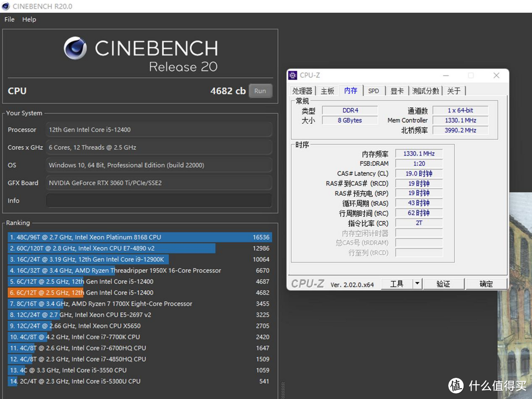The width and height of the screenshot is (532, 399).
Task: Switch to the 处理器 tab in CPU-Z
Action: click(x=302, y=91)
